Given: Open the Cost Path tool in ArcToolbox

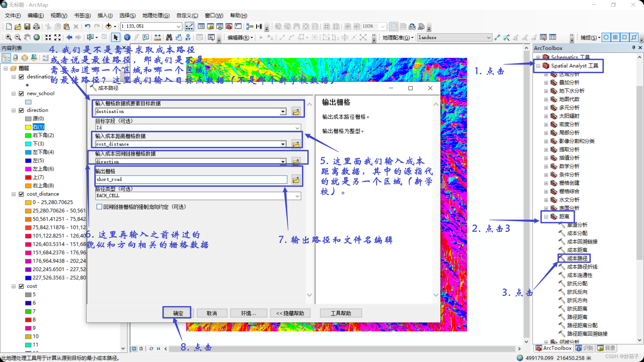Looking at the screenshot, I should pos(577,258).
